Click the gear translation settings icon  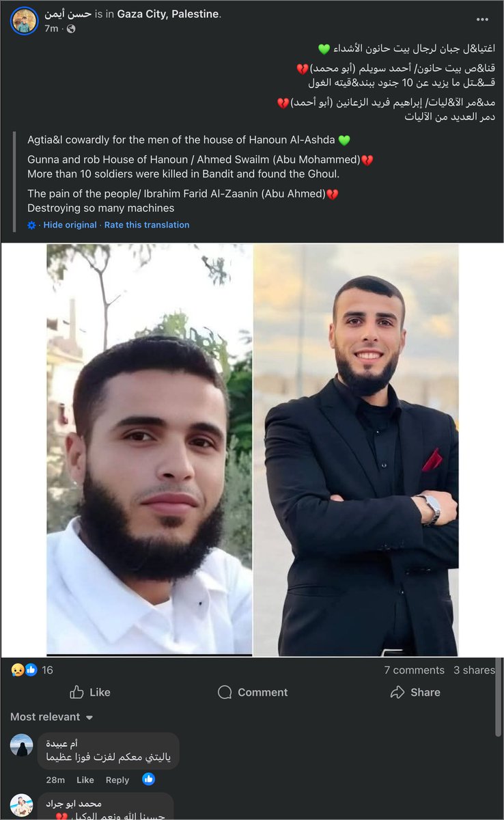[31, 225]
